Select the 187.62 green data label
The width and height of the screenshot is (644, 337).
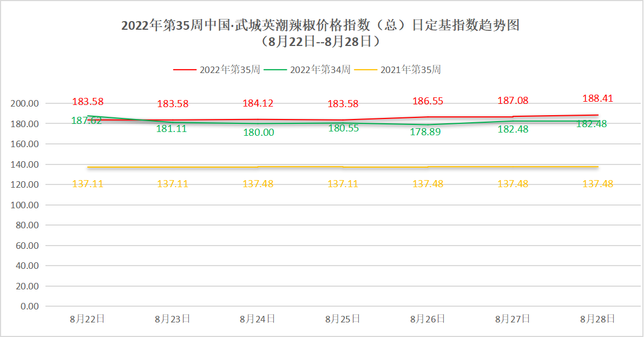pyautogui.click(x=87, y=121)
